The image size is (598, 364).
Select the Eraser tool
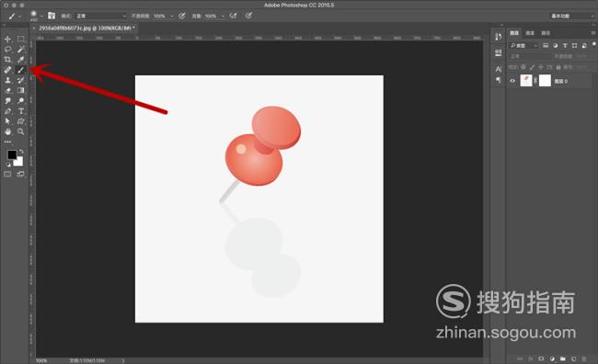tap(7, 90)
